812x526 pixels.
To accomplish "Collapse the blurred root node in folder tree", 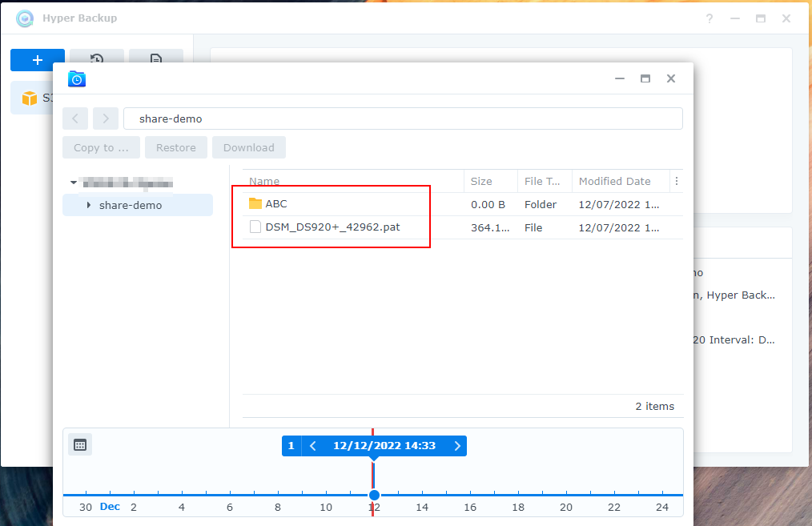I will pos(74,183).
